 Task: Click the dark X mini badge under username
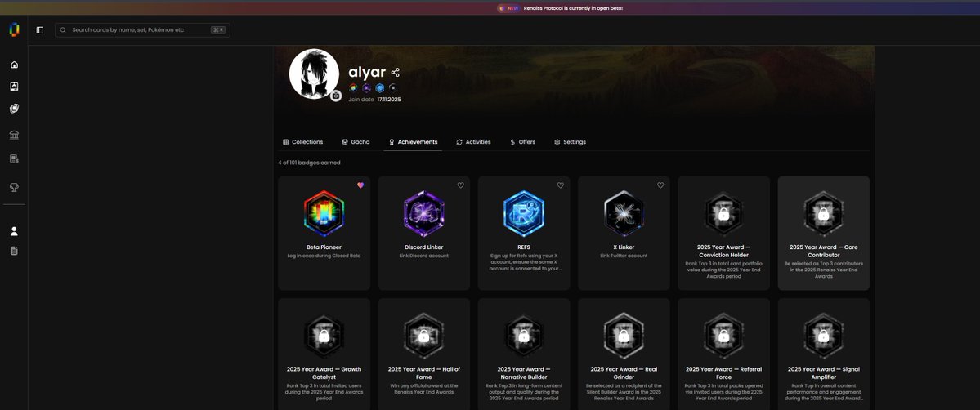pyautogui.click(x=392, y=88)
